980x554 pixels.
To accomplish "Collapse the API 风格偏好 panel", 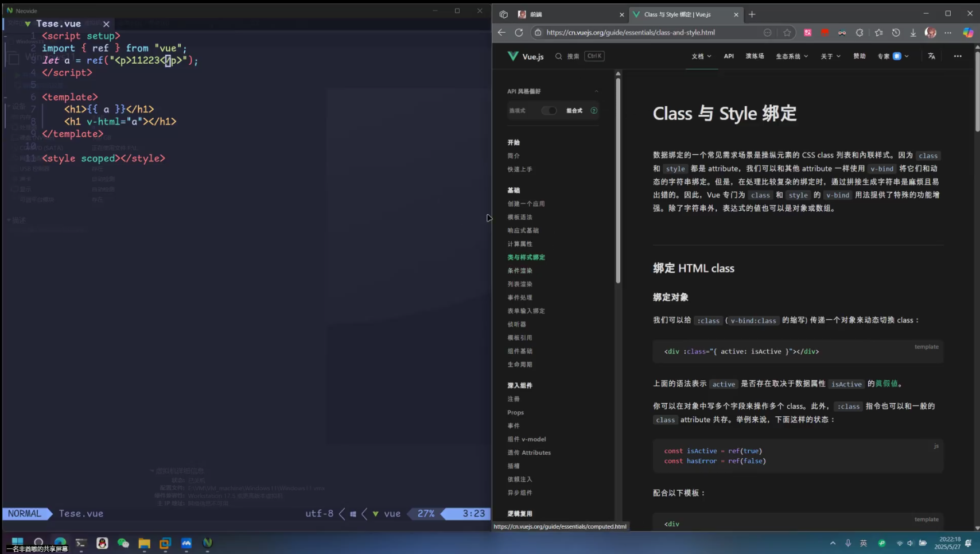I will pyautogui.click(x=596, y=91).
